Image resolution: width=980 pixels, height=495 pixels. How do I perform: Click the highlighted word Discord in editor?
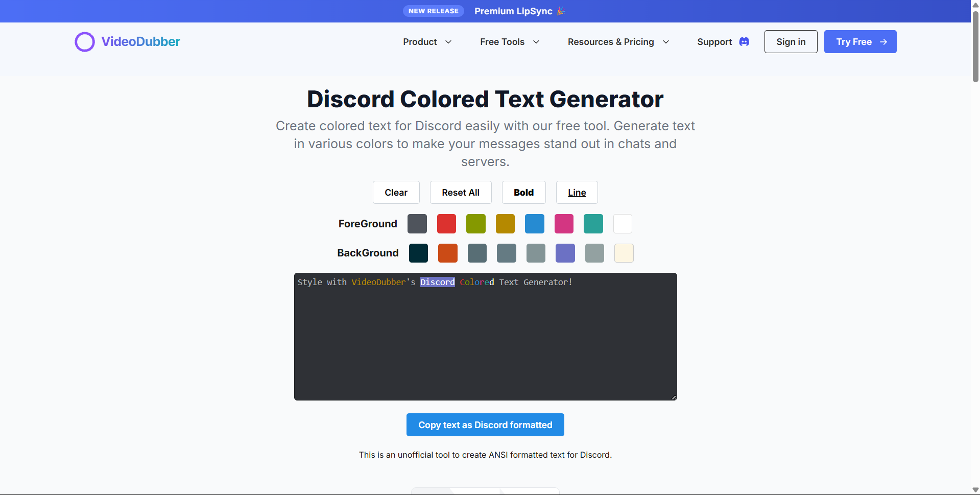(x=438, y=282)
